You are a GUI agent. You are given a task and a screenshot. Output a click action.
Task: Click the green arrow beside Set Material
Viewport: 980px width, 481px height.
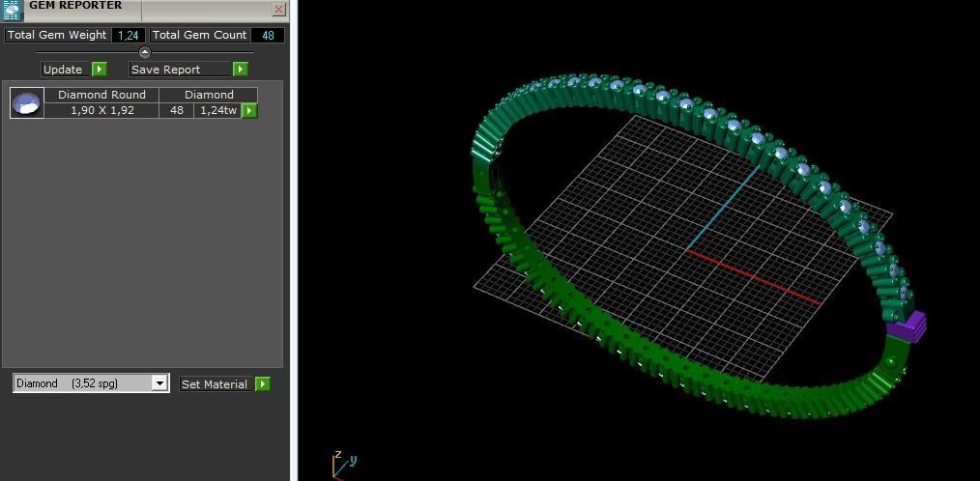(263, 384)
